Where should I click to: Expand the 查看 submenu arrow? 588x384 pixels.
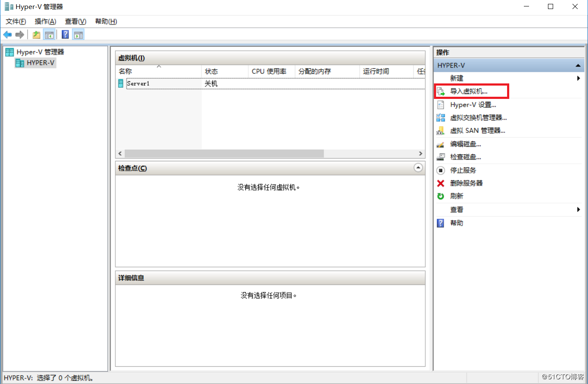[x=579, y=209]
